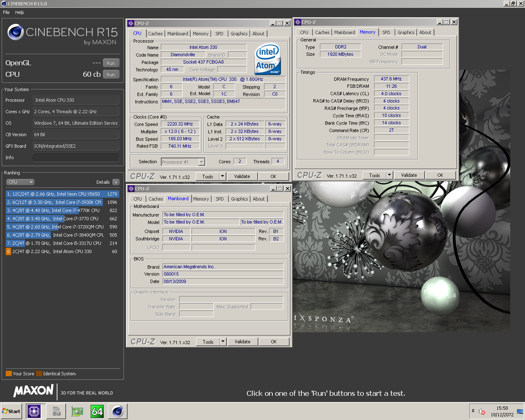Click the DRAM Frequency value 437.6 MHz
The image size is (525, 420).
point(391,79)
